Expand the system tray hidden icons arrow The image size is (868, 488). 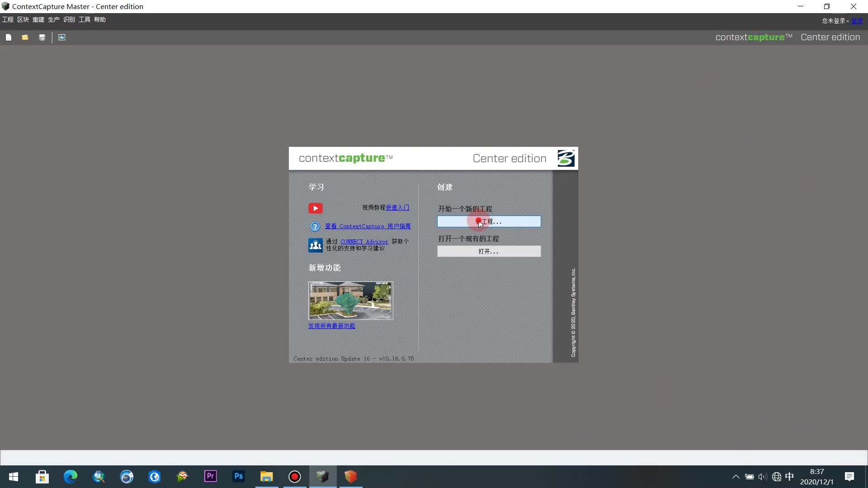(x=736, y=477)
